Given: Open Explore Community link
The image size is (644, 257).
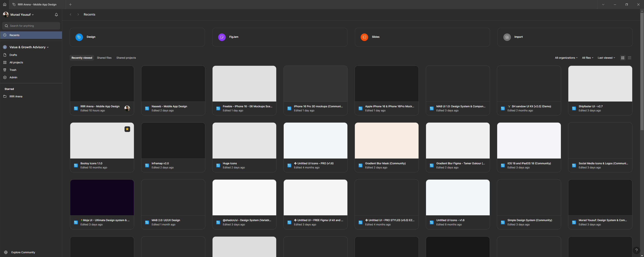Looking at the screenshot, I should point(23,252).
